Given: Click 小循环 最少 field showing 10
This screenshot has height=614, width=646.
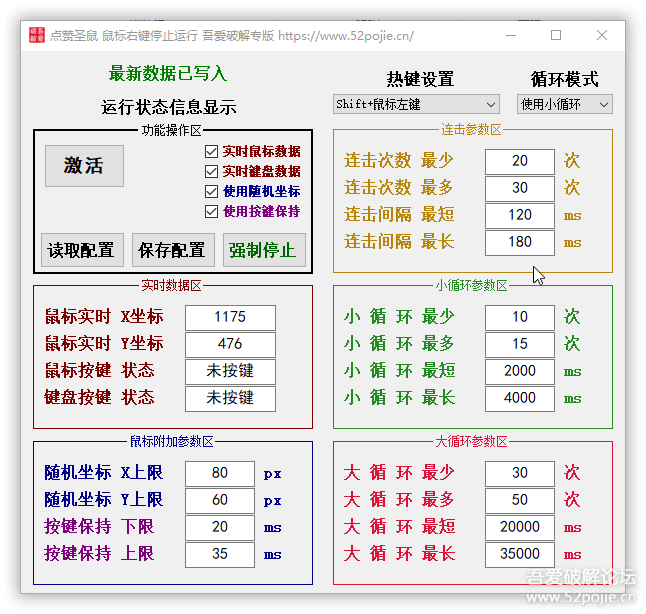Looking at the screenshot, I should tap(520, 317).
